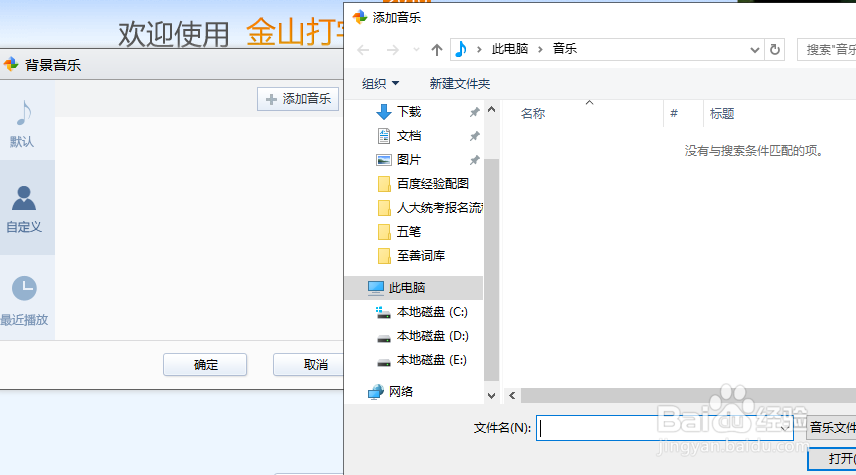This screenshot has height=475, width=856.
Task: Click navigation pane scroll up arrow
Action: [x=491, y=110]
